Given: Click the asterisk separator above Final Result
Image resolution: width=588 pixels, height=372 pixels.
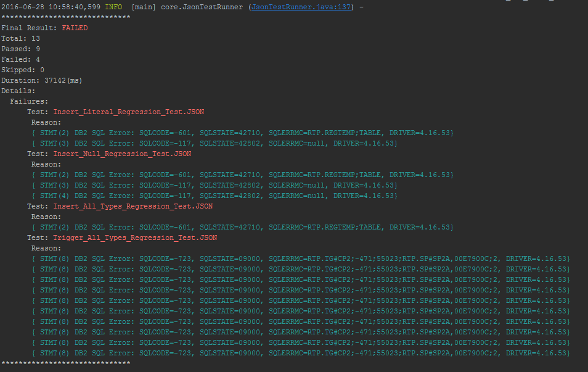Looking at the screenshot, I should [65, 17].
